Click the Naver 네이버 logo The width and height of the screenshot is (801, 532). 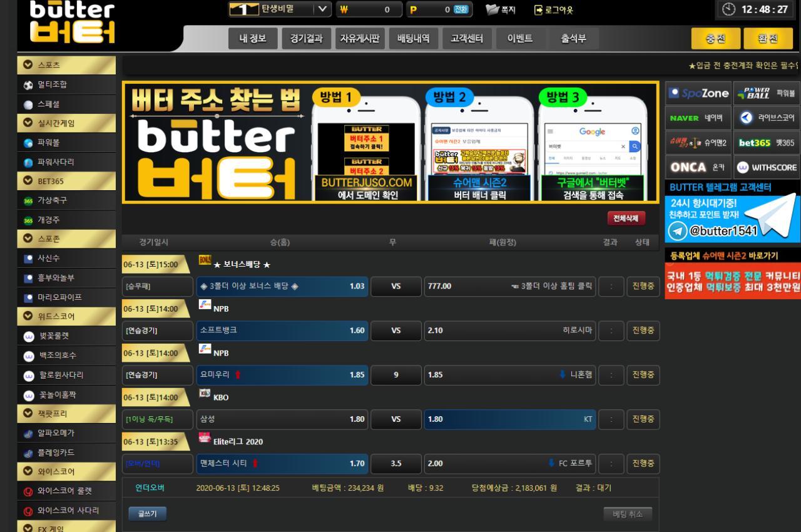(698, 118)
